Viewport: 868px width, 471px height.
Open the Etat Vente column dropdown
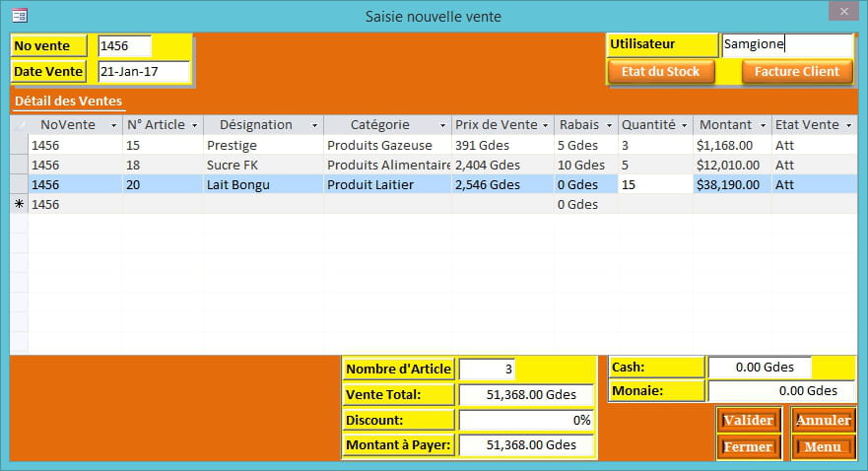point(848,126)
